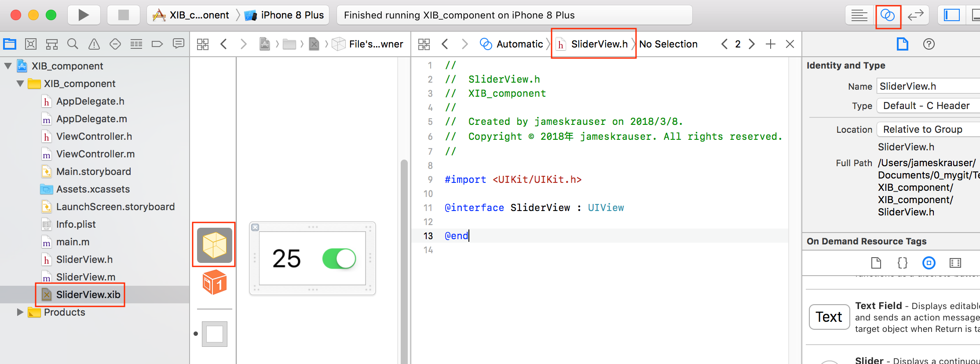Close the view on the canvas

[255, 227]
